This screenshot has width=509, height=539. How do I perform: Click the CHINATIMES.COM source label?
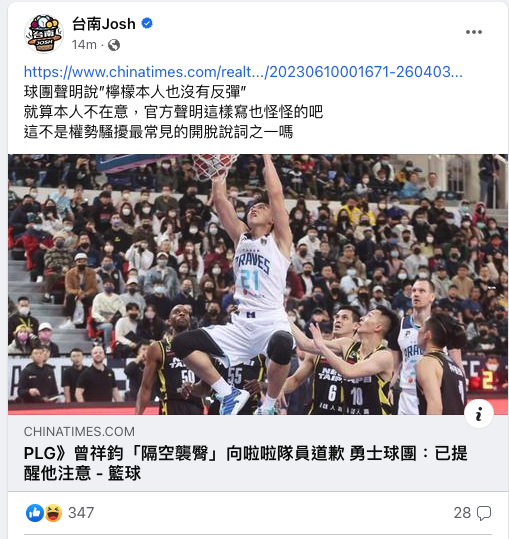[x=79, y=431]
